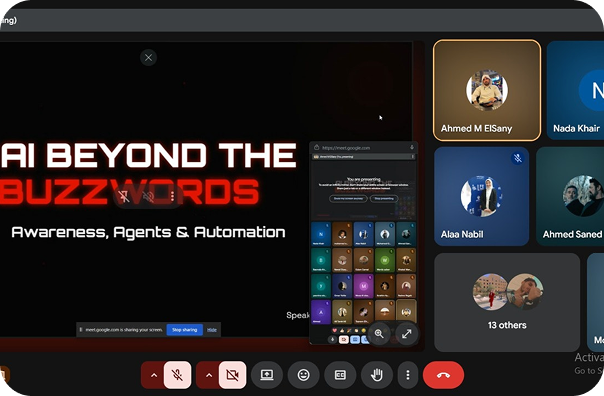Click muted mic icon on Alaa Nabil

(518, 158)
